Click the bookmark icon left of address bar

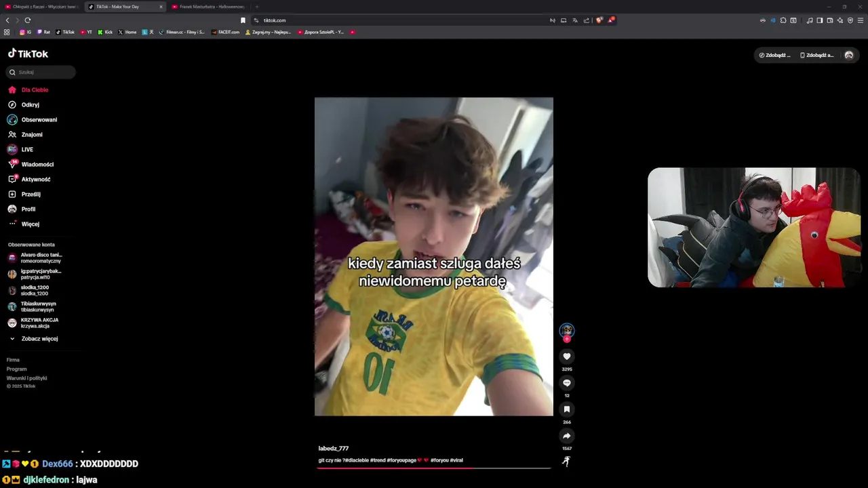[x=243, y=20]
